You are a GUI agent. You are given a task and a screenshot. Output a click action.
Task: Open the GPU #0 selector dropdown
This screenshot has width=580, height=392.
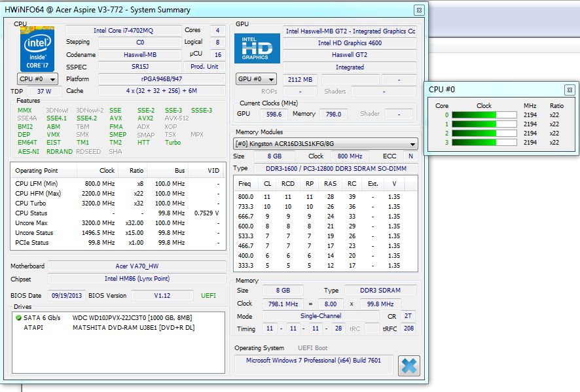(x=256, y=79)
